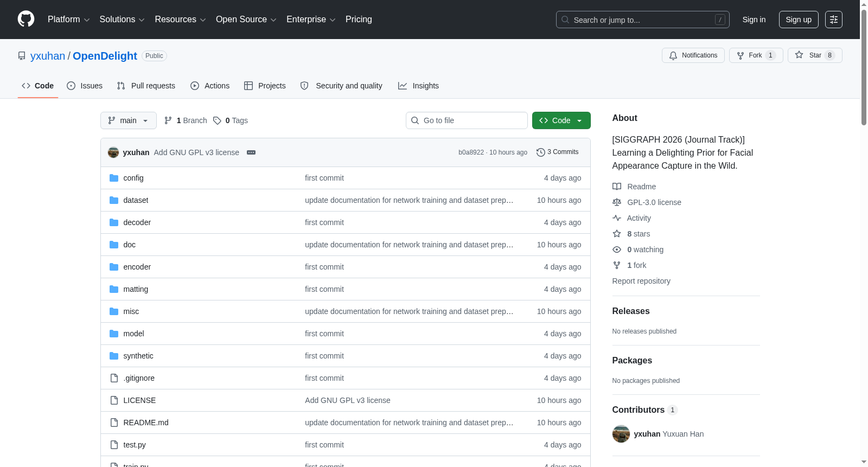Fork the OpenDelight repository

(756, 55)
